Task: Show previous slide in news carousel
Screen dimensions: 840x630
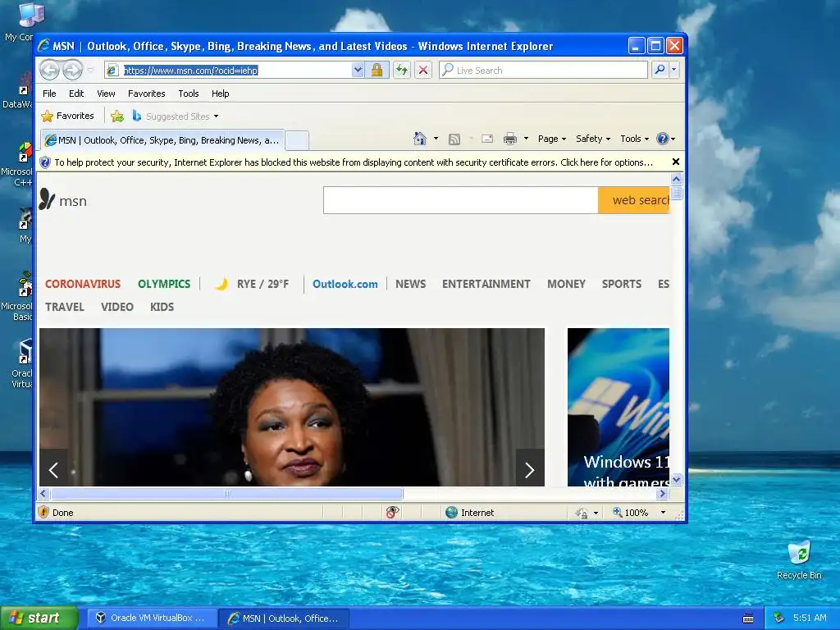Action: (53, 470)
